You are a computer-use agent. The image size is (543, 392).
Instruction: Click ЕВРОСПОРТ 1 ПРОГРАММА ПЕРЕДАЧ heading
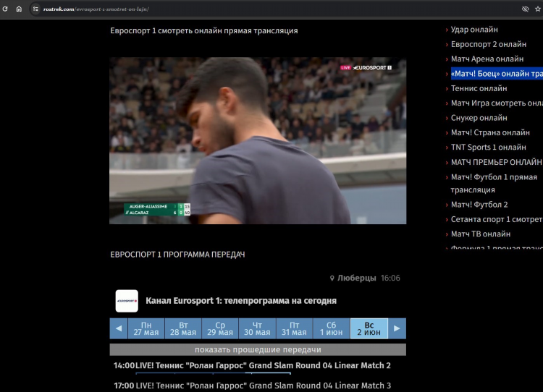click(177, 255)
